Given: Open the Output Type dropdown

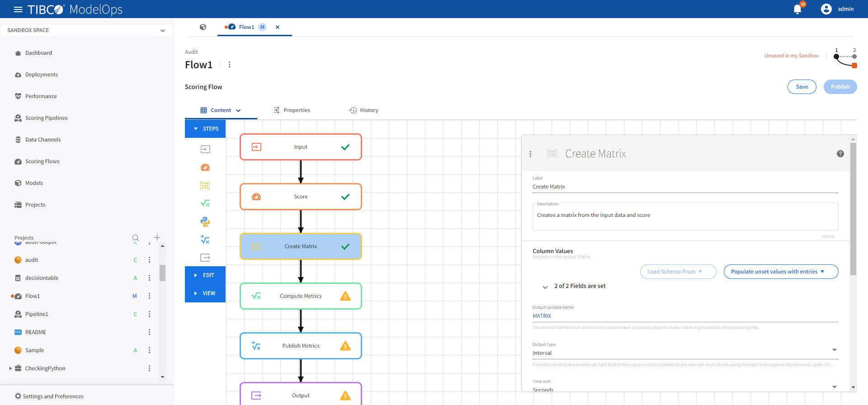Looking at the screenshot, I should pyautogui.click(x=685, y=353).
